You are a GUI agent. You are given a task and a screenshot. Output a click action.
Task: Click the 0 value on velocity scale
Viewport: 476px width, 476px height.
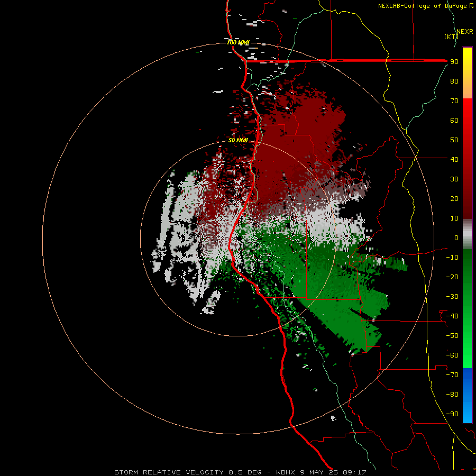[456, 237]
